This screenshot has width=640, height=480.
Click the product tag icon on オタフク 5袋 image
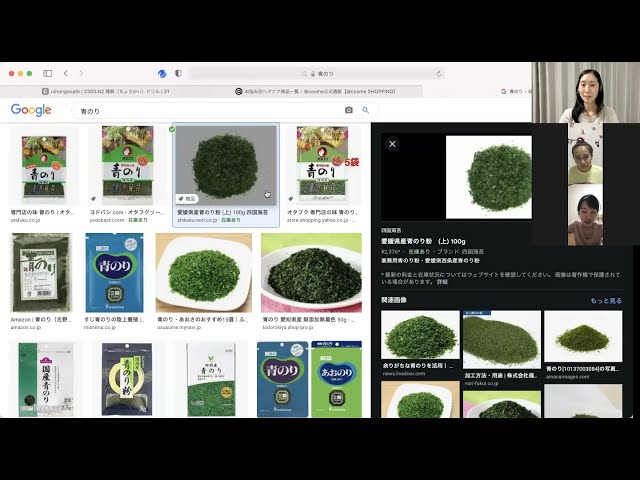(x=291, y=199)
